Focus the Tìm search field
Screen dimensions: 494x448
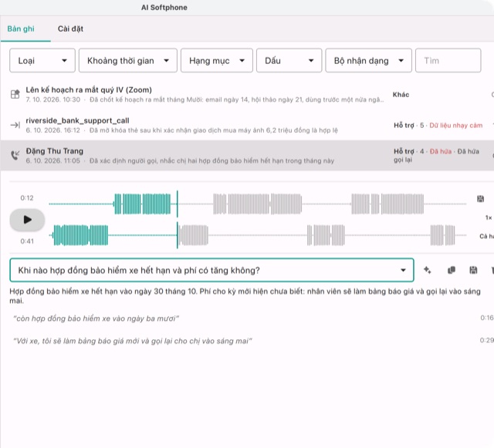pos(448,60)
